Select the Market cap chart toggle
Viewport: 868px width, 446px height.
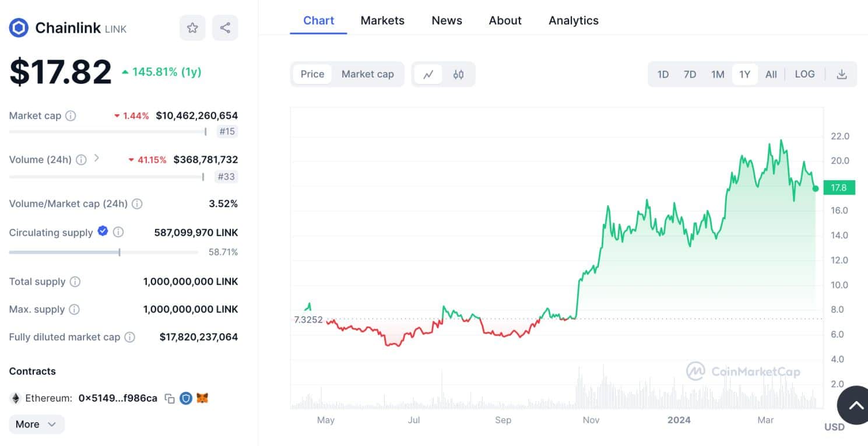click(368, 74)
